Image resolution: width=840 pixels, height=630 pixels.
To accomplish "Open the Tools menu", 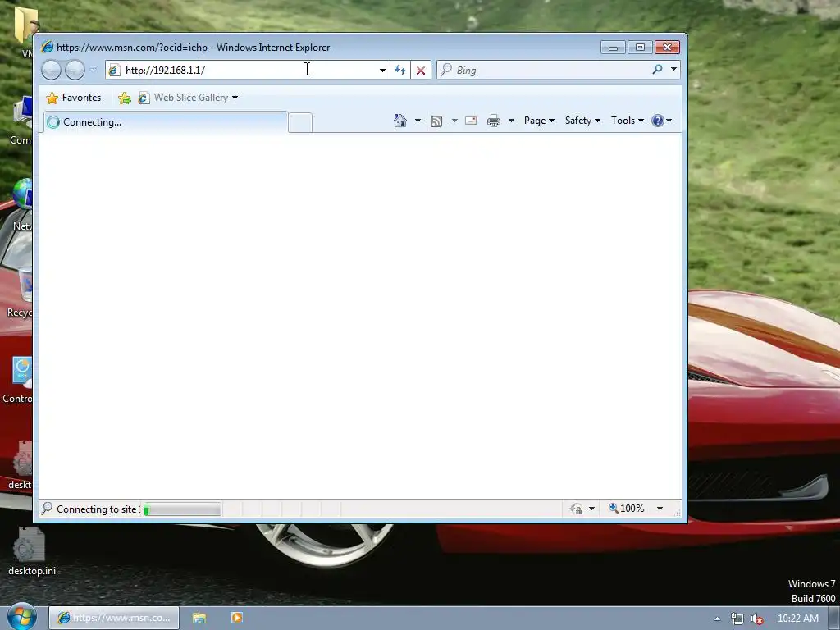I will coord(628,121).
